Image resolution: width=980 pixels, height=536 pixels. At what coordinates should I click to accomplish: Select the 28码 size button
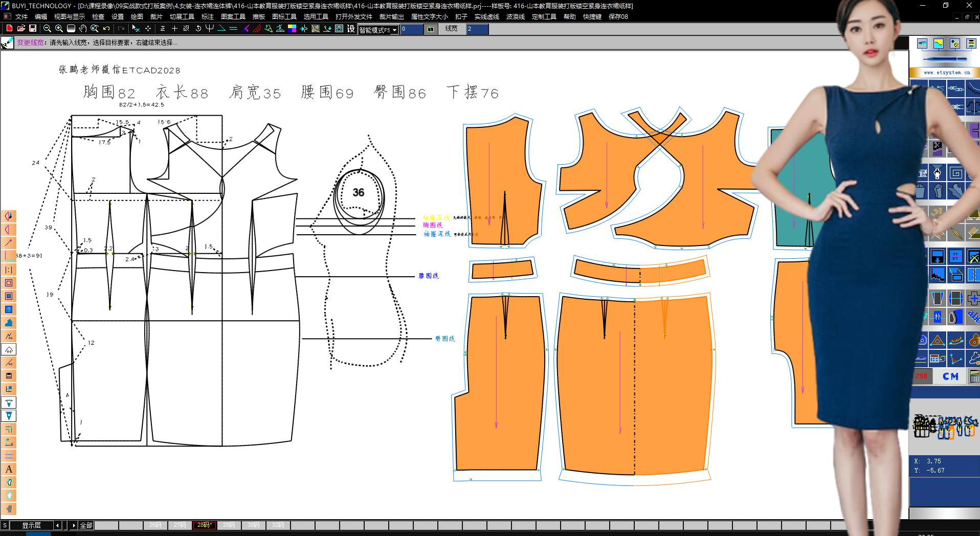point(204,525)
